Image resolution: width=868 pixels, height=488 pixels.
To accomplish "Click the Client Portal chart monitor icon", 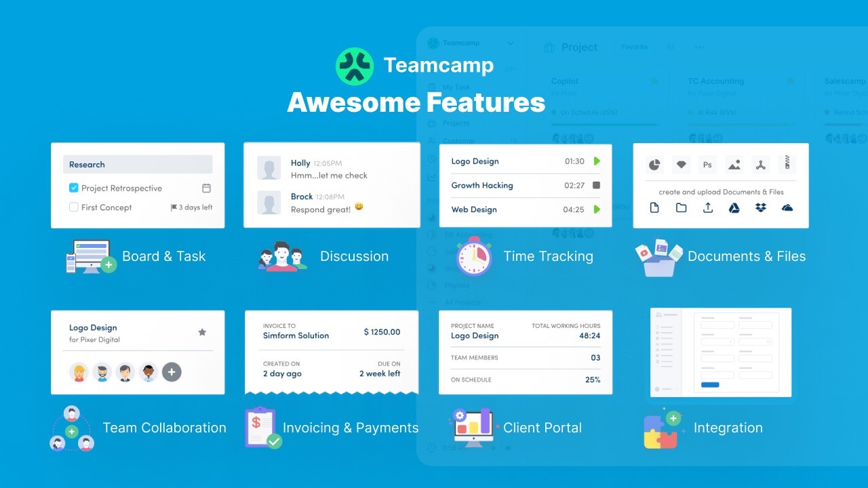I will [475, 428].
